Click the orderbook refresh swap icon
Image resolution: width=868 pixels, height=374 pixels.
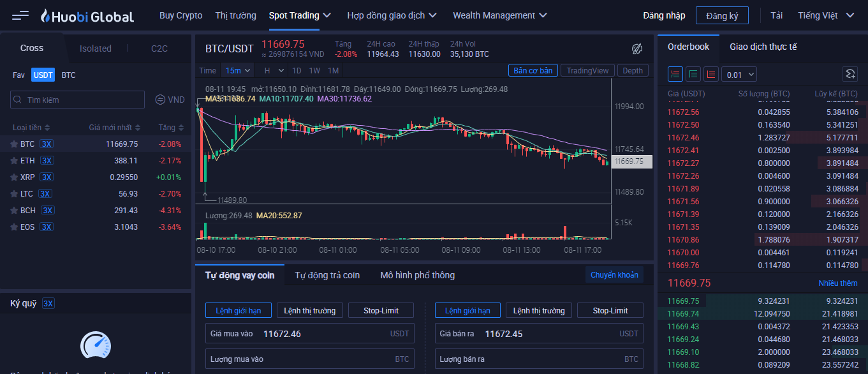[850, 75]
